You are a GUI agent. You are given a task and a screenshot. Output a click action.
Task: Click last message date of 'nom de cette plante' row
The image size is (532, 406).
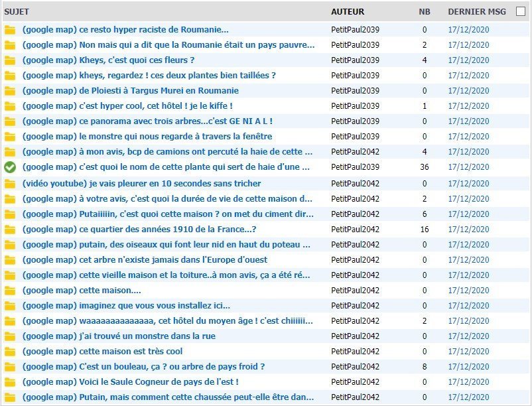pos(468,167)
